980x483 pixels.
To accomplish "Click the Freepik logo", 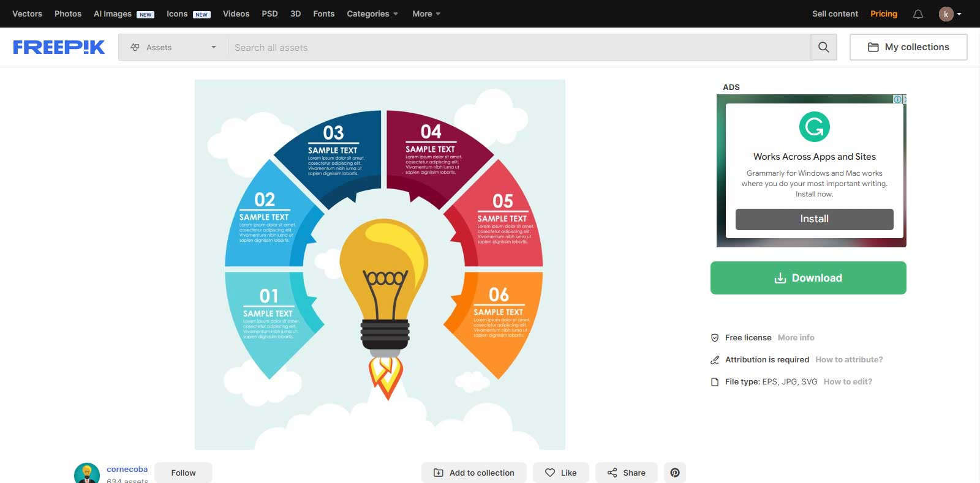I will 59,47.
